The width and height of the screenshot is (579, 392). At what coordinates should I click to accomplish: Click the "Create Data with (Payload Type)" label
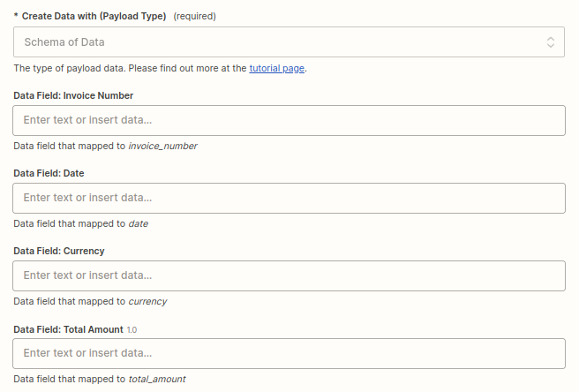pyautogui.click(x=94, y=16)
